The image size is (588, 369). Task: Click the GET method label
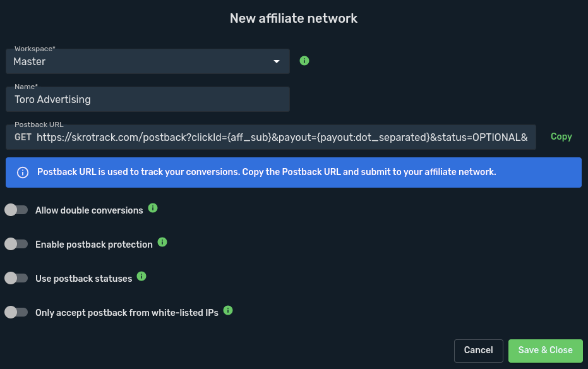(23, 137)
